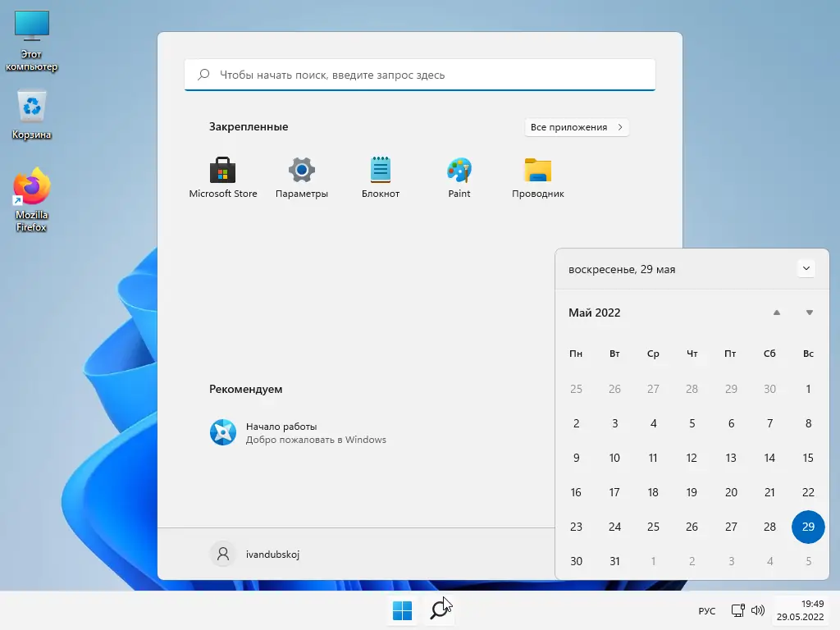Click Добро пожаловать в Windows text

point(316,440)
